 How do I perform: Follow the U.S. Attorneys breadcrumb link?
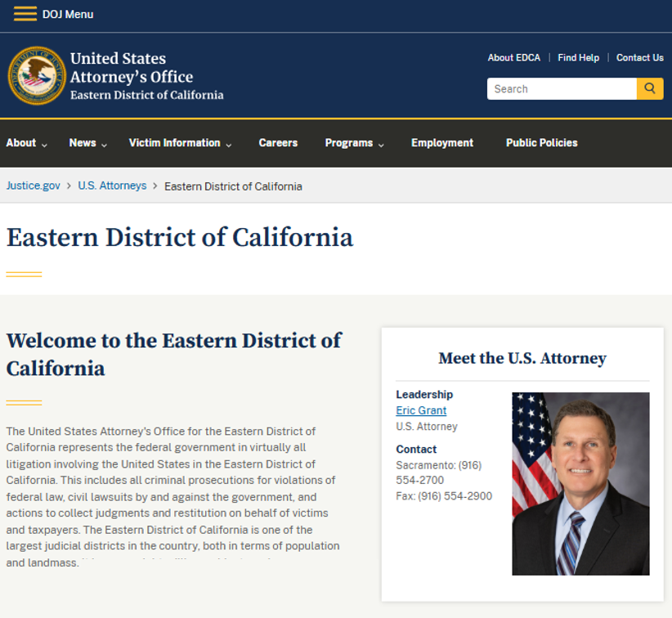[112, 186]
